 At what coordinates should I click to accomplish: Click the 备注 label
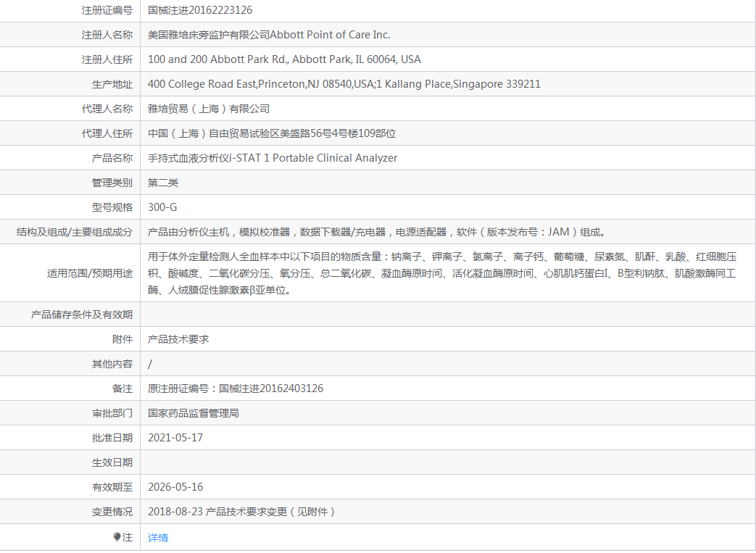(122, 388)
